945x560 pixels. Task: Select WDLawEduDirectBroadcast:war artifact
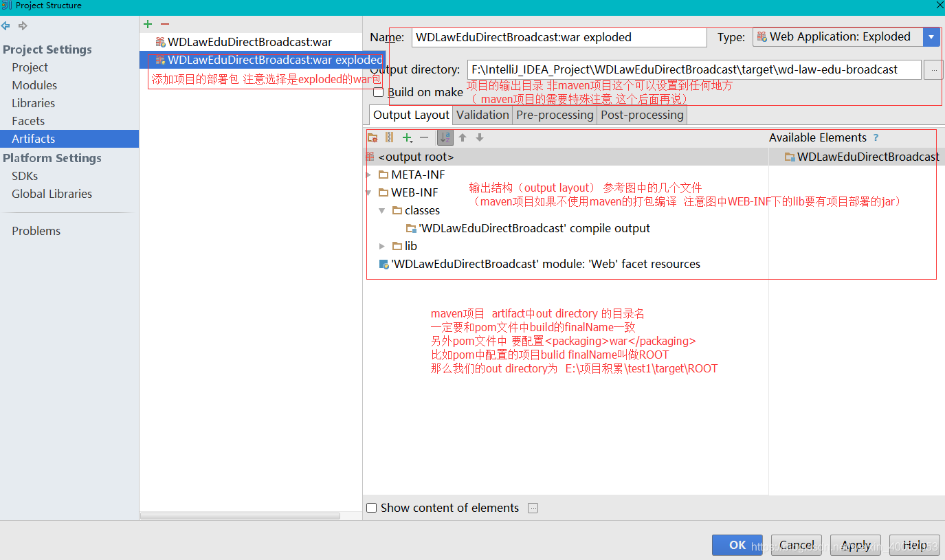pyautogui.click(x=250, y=42)
